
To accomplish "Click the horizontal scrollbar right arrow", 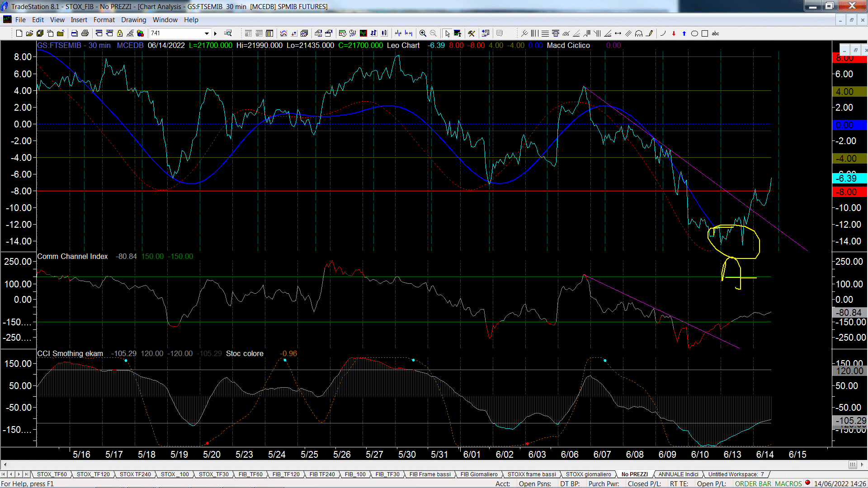I will 863,465.
